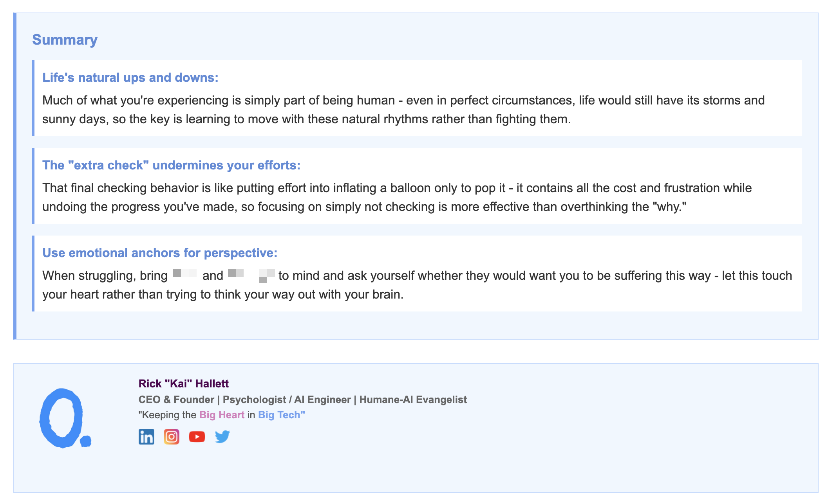Click the "extra check" undermines heading
828x504 pixels.
pos(171,165)
